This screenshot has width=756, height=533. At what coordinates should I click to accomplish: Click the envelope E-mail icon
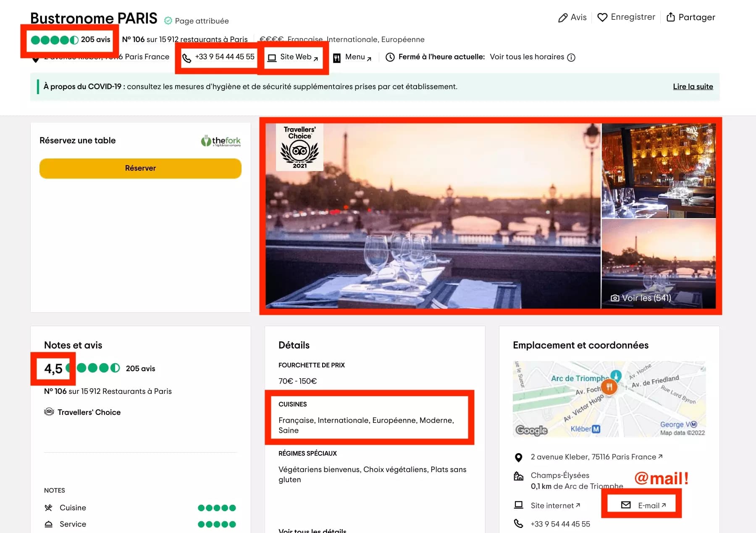click(626, 505)
